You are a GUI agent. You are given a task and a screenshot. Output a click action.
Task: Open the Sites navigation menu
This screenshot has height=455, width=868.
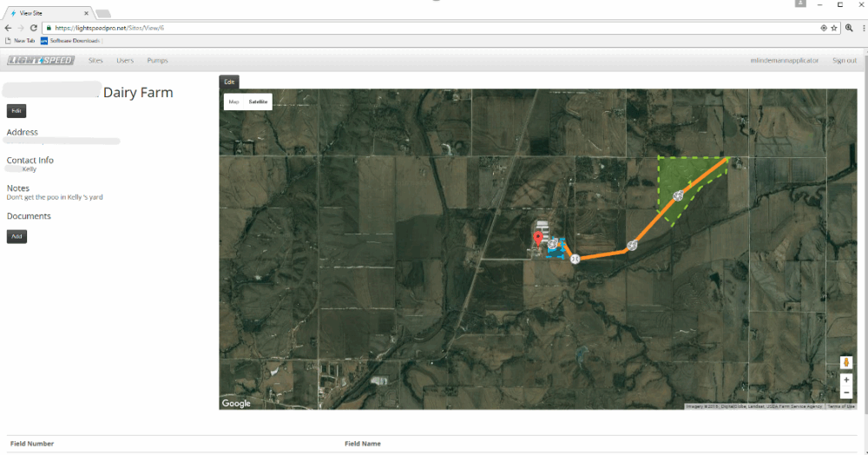[95, 61]
